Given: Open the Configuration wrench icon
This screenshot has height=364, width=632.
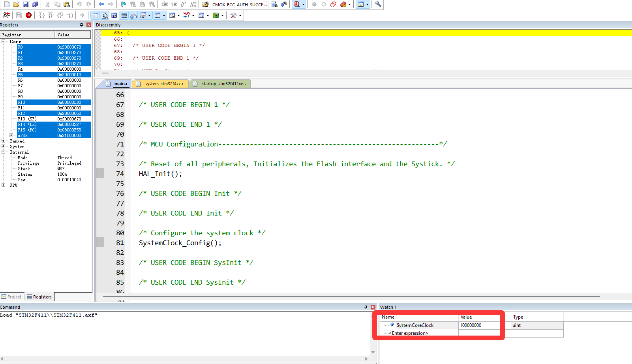Looking at the screenshot, I should coord(378,4).
